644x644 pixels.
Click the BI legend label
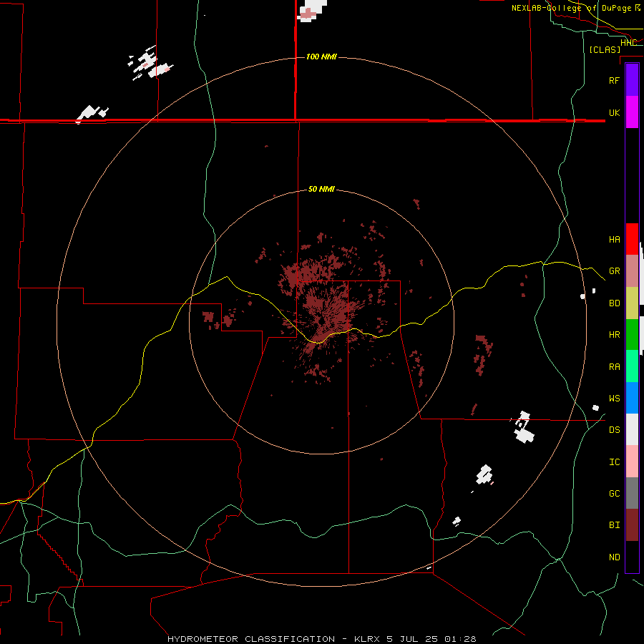click(614, 525)
